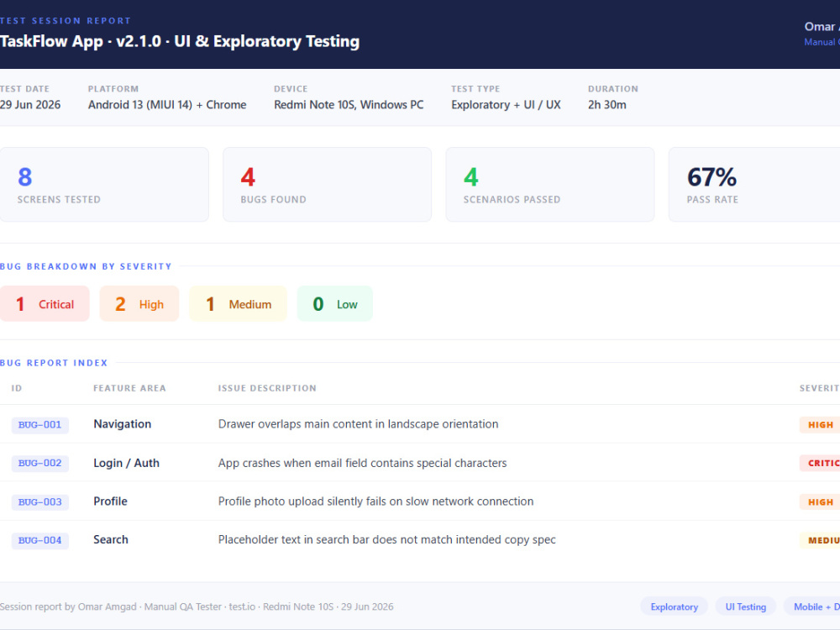
Task: Select the High severity chip
Action: point(139,304)
